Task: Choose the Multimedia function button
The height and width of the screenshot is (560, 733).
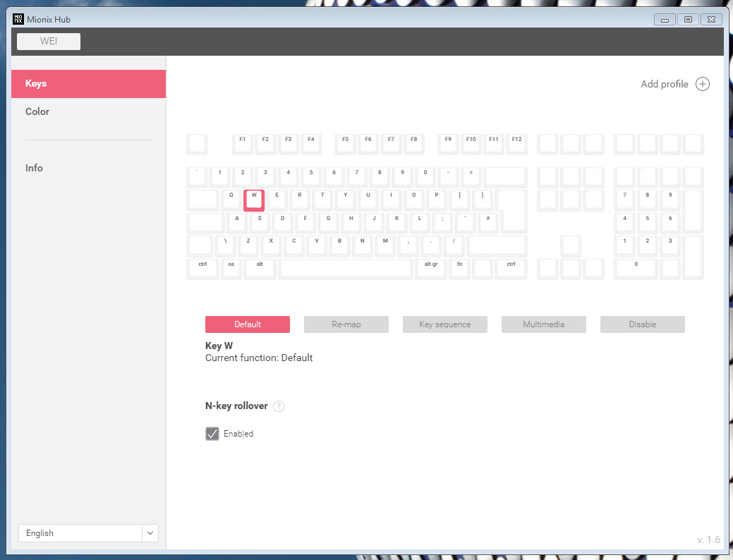Action: click(543, 324)
